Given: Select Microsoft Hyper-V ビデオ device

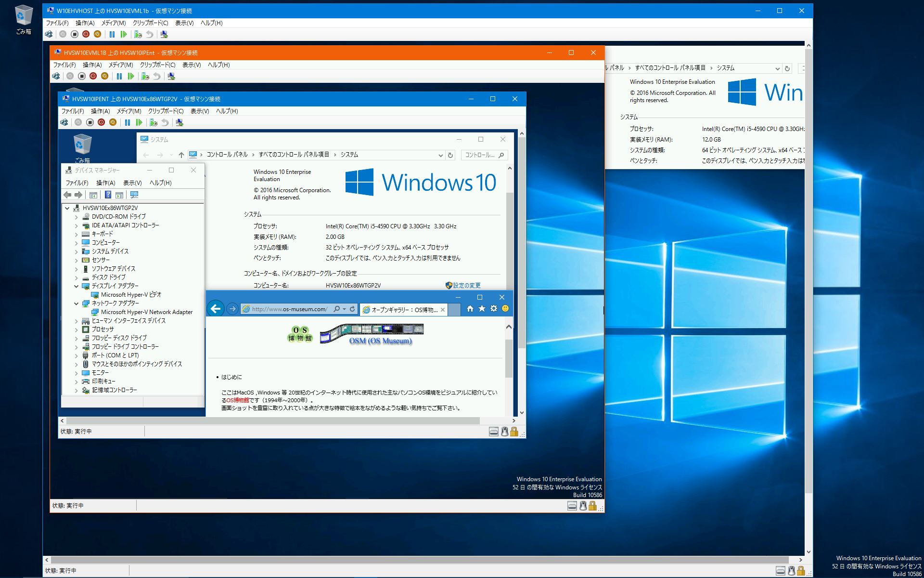Looking at the screenshot, I should tap(131, 295).
